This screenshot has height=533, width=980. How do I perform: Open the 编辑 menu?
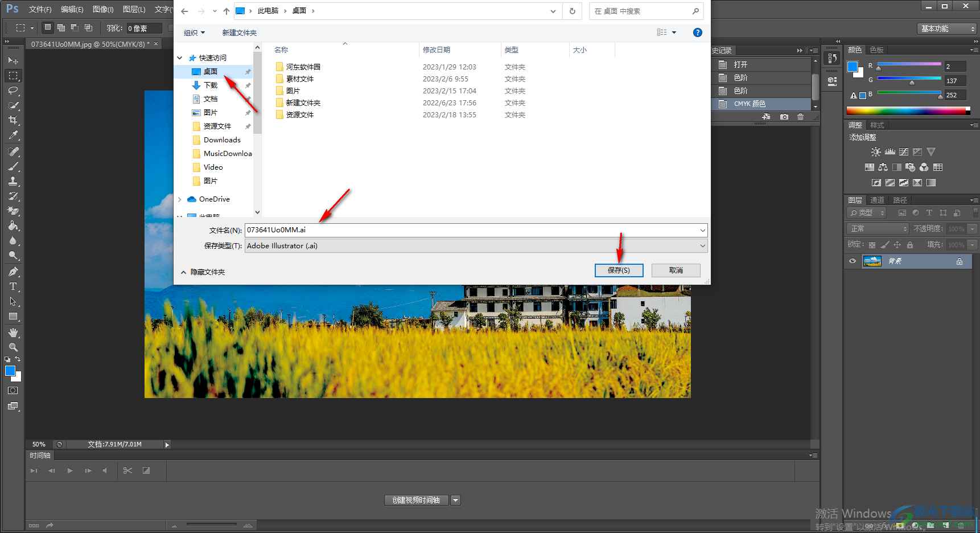coord(72,9)
